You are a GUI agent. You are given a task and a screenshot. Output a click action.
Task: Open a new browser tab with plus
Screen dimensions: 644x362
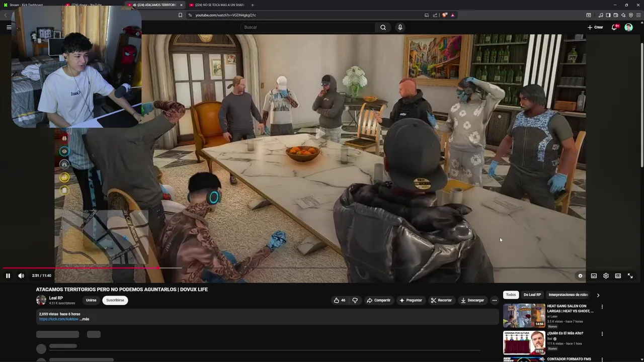tap(253, 5)
